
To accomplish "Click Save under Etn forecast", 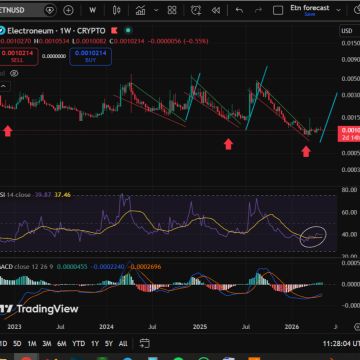I will (310, 14).
